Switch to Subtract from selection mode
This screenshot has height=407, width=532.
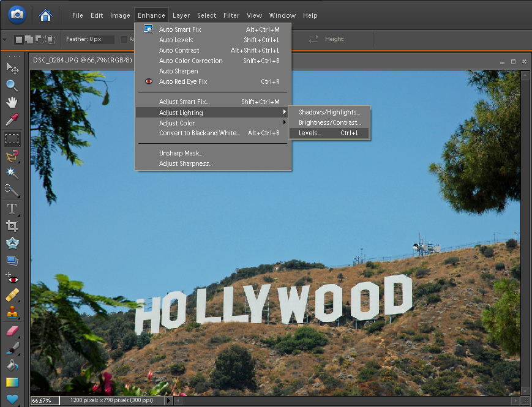tap(39, 40)
